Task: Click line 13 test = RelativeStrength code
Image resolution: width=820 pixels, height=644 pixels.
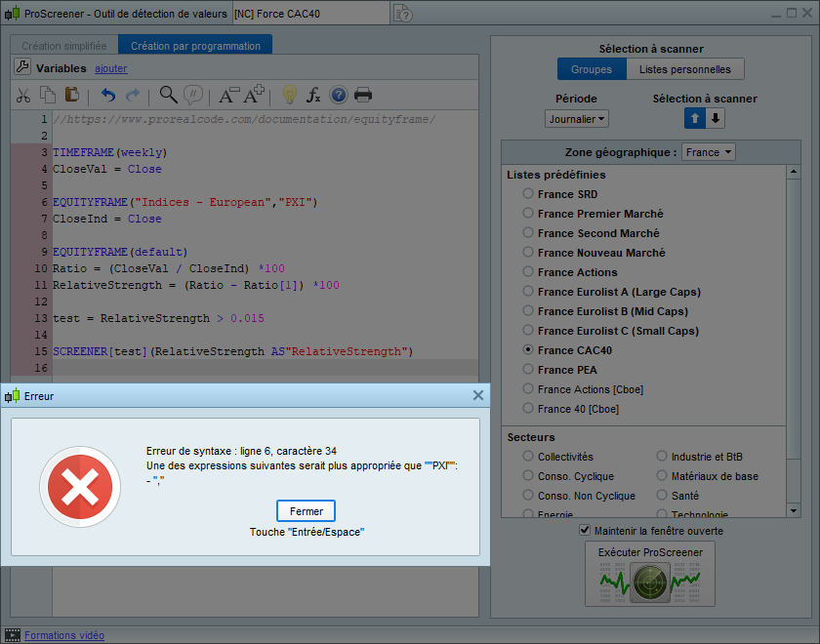Action: [x=158, y=318]
